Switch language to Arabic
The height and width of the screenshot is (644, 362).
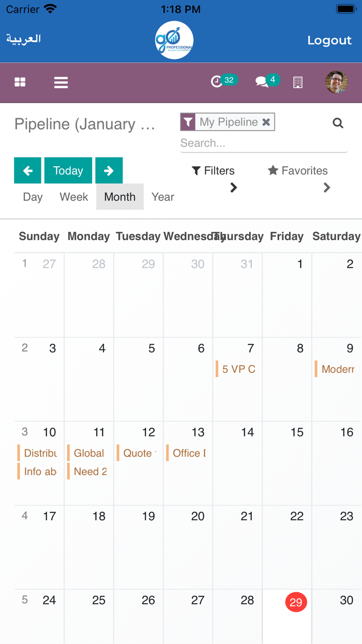pyautogui.click(x=23, y=39)
